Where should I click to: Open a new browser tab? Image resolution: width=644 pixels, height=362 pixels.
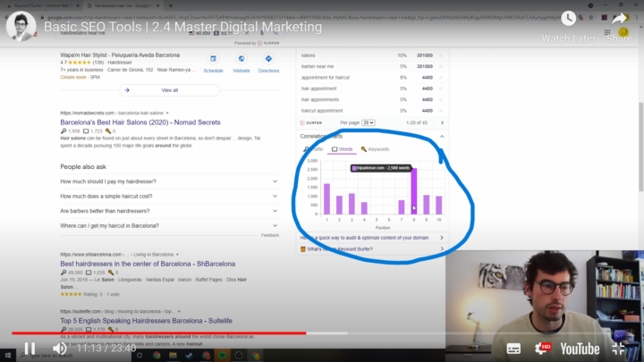click(171, 5)
